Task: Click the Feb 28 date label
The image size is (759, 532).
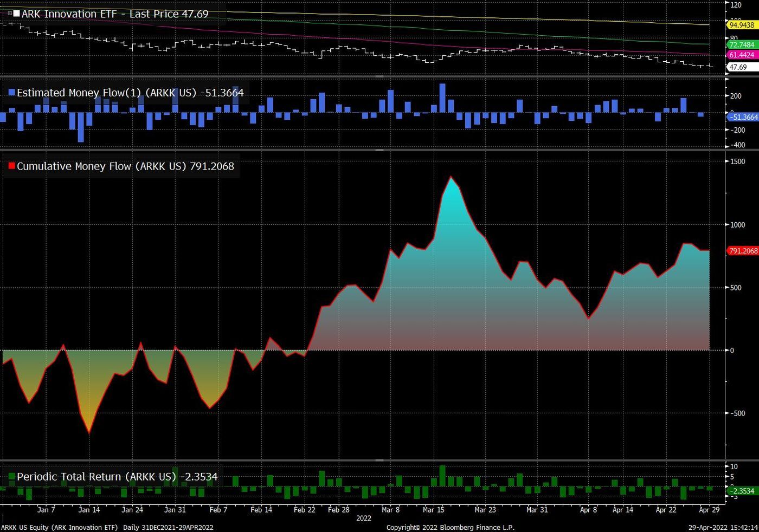Action: 338,510
